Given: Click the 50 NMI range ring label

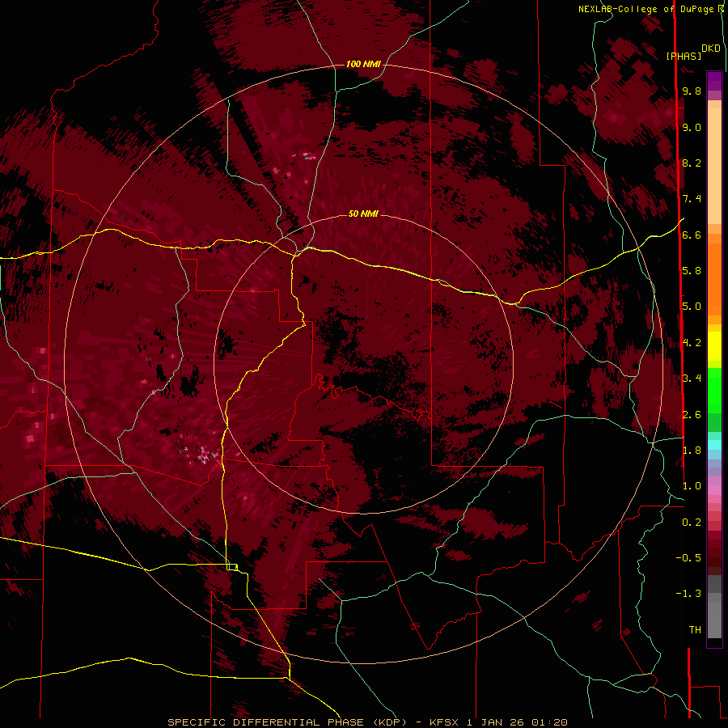Looking at the screenshot, I should tap(363, 214).
